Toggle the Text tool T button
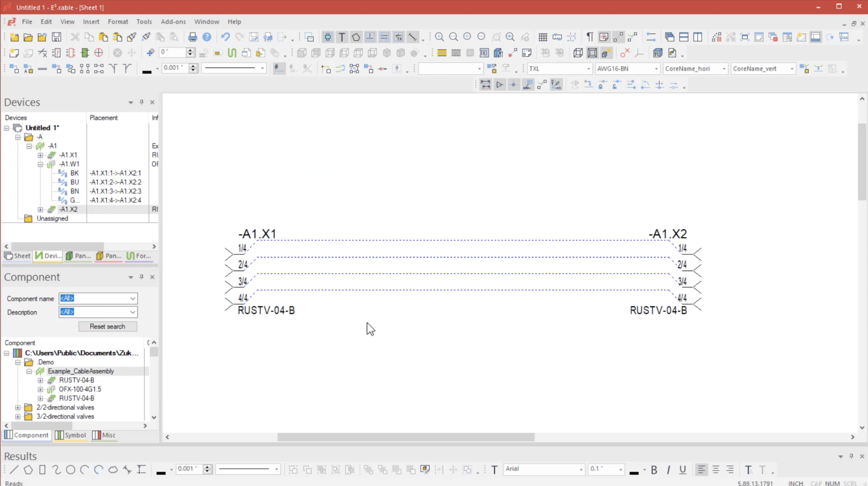868x486 pixels. click(342, 37)
